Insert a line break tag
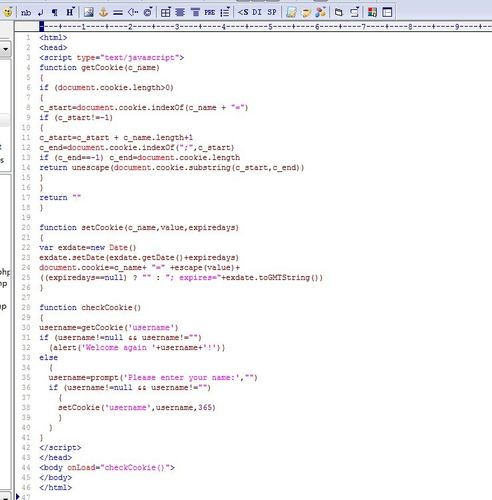The height and width of the screenshot is (500, 492). pos(41,12)
